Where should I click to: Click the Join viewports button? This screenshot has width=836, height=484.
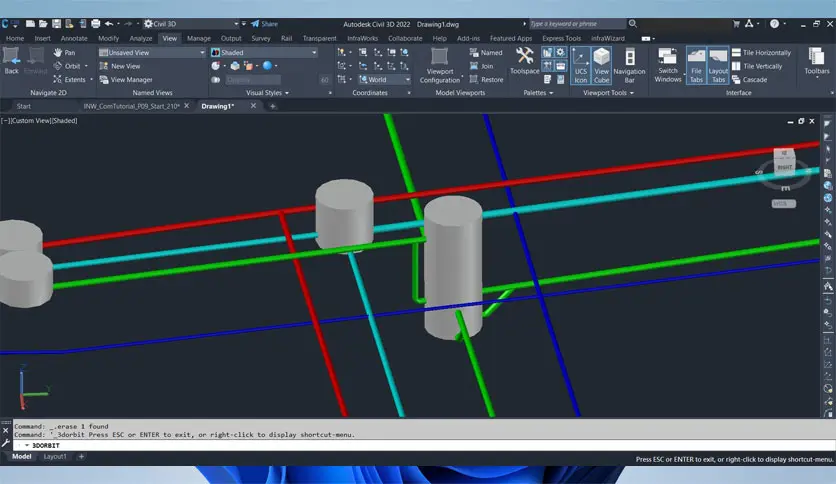click(481, 66)
